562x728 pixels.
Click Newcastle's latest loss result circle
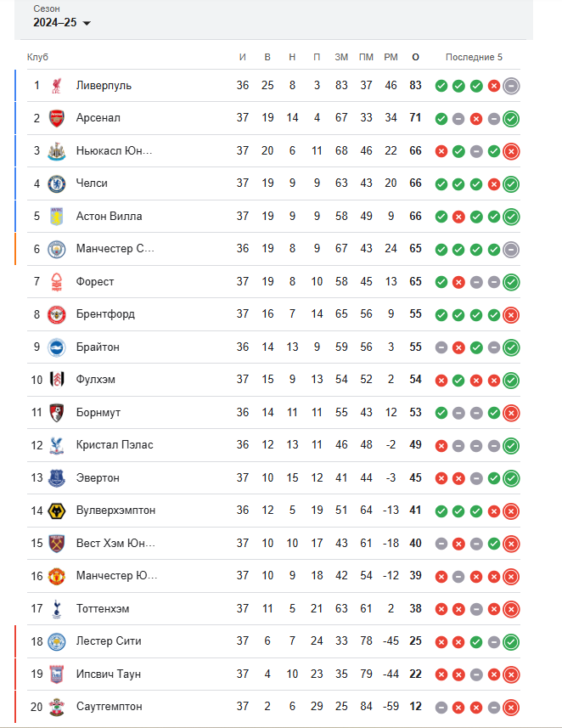[x=511, y=151]
